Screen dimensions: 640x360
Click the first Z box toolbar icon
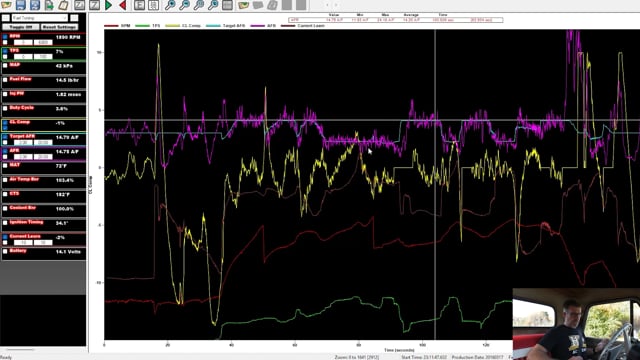point(80,5)
